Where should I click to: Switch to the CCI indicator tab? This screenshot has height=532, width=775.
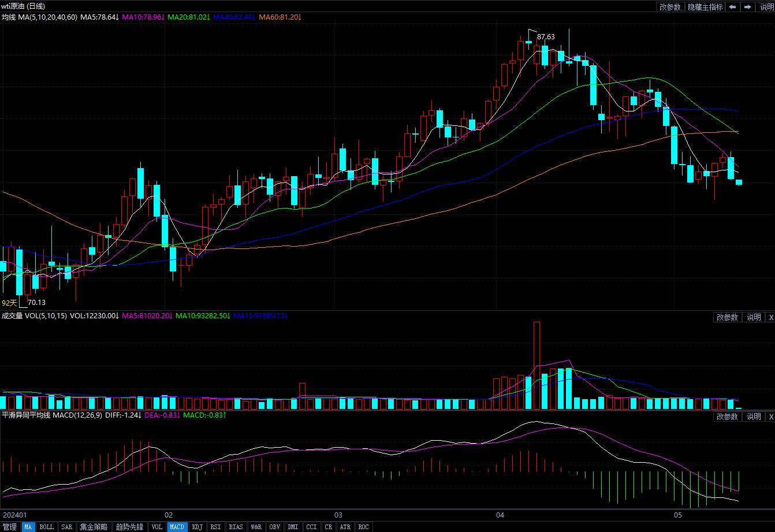(x=311, y=527)
